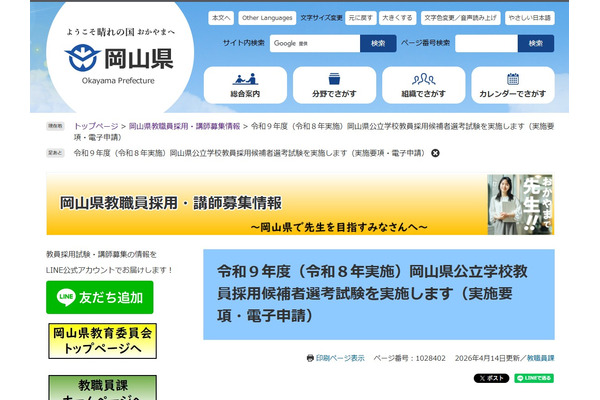Open 組織でさがす organization search button
Screen dimensions: 600x400
[x=424, y=85]
